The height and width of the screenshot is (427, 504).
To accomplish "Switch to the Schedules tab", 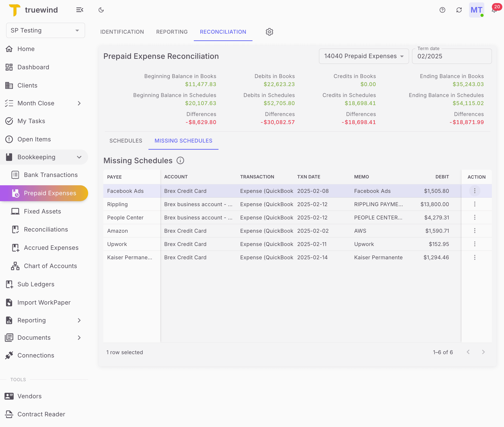I will (x=125, y=141).
